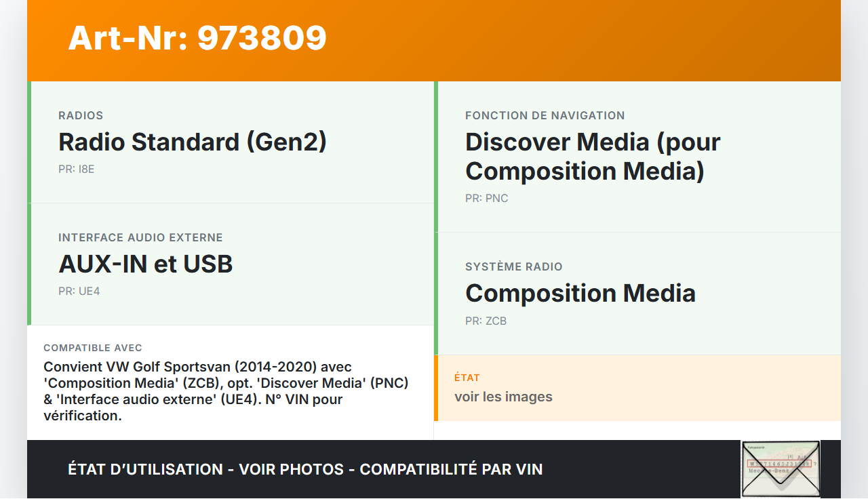
Task: Select the Radio Standard (Gen2) card title
Action: click(x=193, y=142)
